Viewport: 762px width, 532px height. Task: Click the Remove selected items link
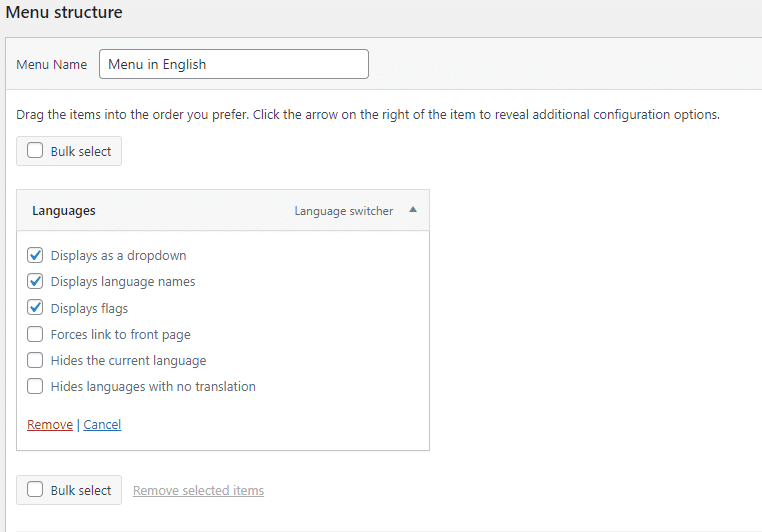coord(198,491)
